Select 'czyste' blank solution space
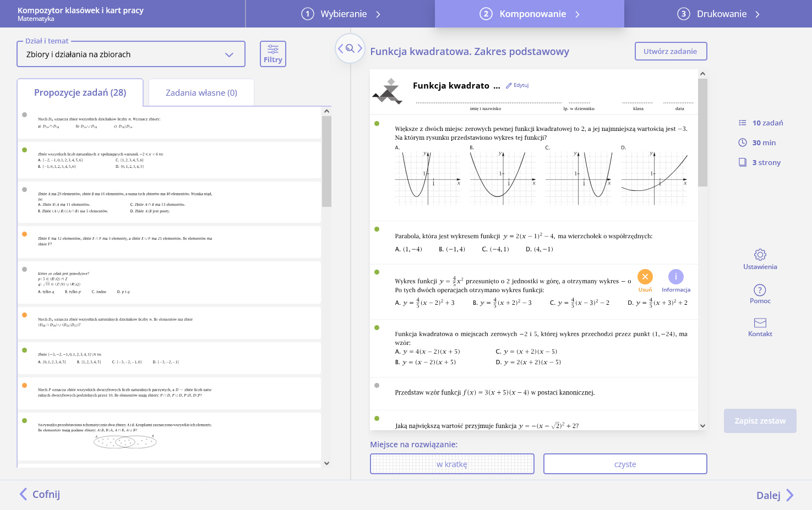The image size is (812, 510). [625, 464]
